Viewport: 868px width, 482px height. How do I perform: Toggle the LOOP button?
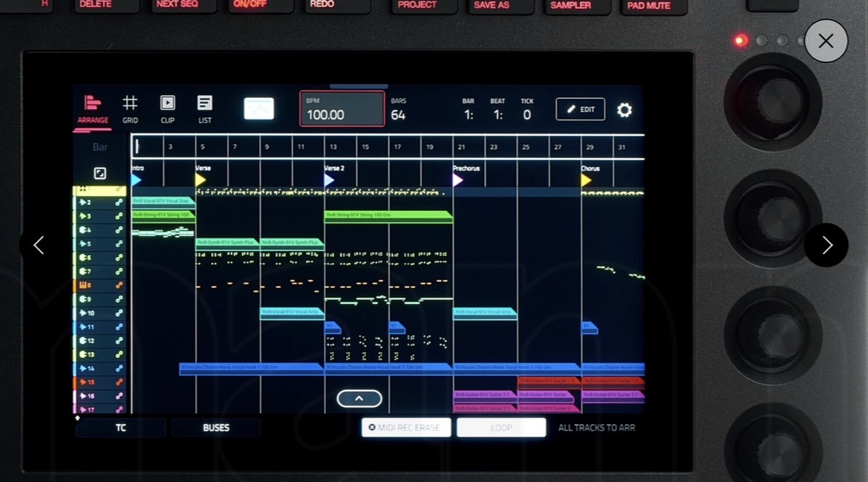click(501, 427)
